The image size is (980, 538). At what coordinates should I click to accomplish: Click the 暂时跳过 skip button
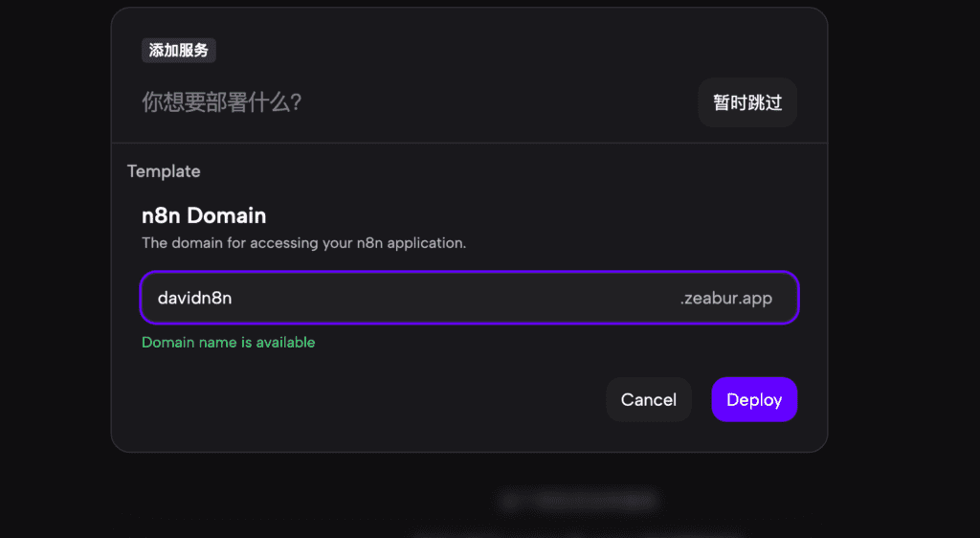[x=747, y=102]
